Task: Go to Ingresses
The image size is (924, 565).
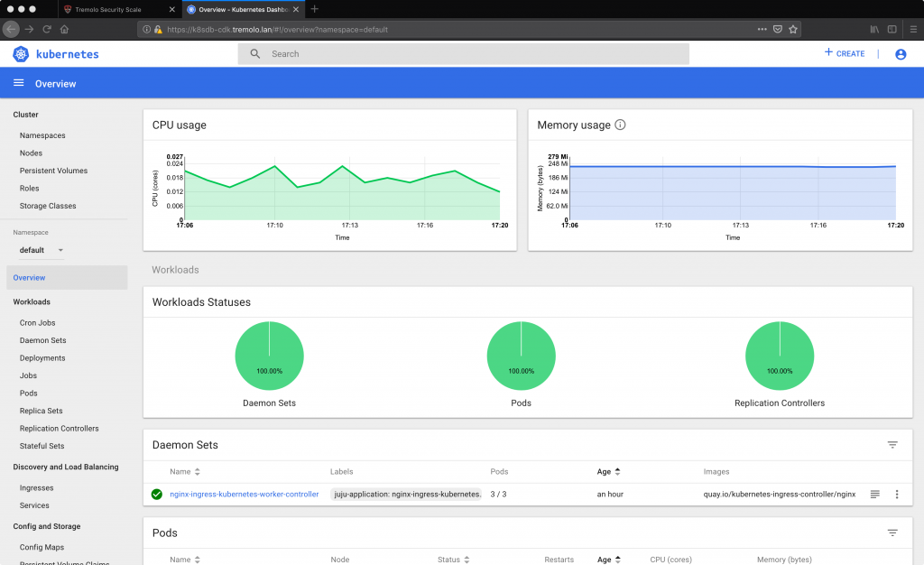Action: (36, 487)
